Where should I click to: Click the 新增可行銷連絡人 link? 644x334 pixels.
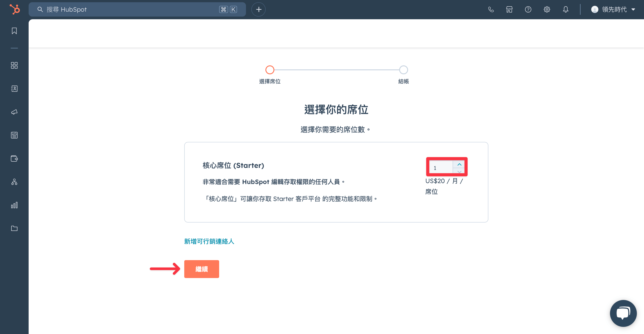209,241
